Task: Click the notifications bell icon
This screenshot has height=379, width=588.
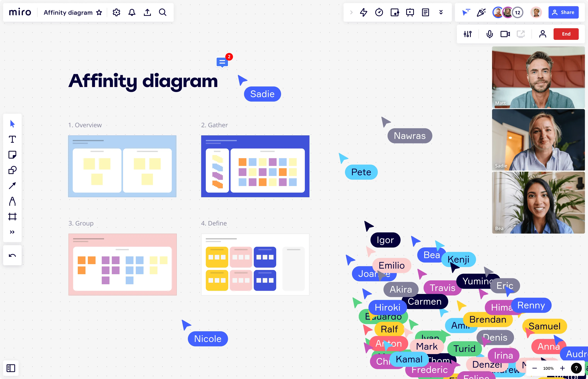Action: pyautogui.click(x=132, y=12)
